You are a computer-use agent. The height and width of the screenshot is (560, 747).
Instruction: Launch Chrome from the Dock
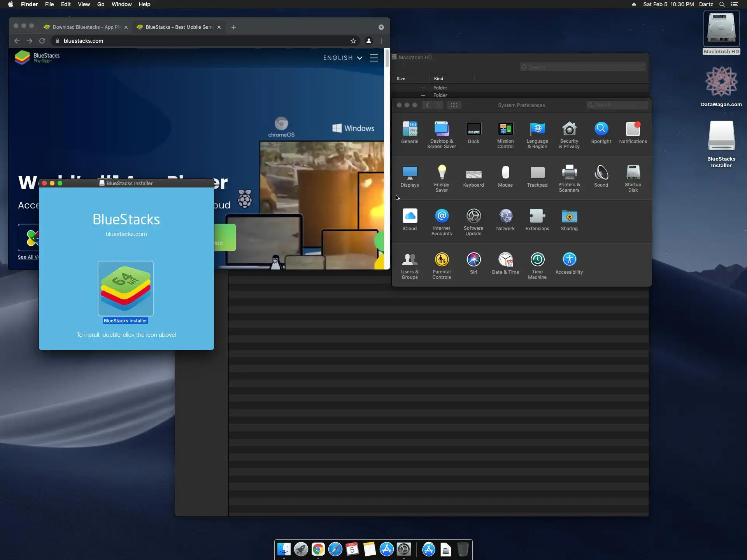tap(318, 549)
